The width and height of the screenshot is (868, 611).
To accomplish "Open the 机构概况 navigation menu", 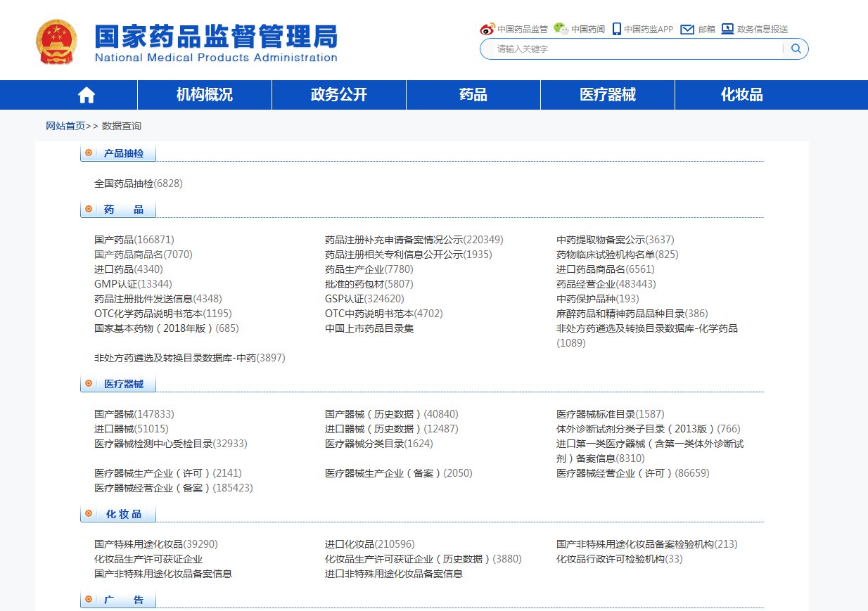I will 204,94.
